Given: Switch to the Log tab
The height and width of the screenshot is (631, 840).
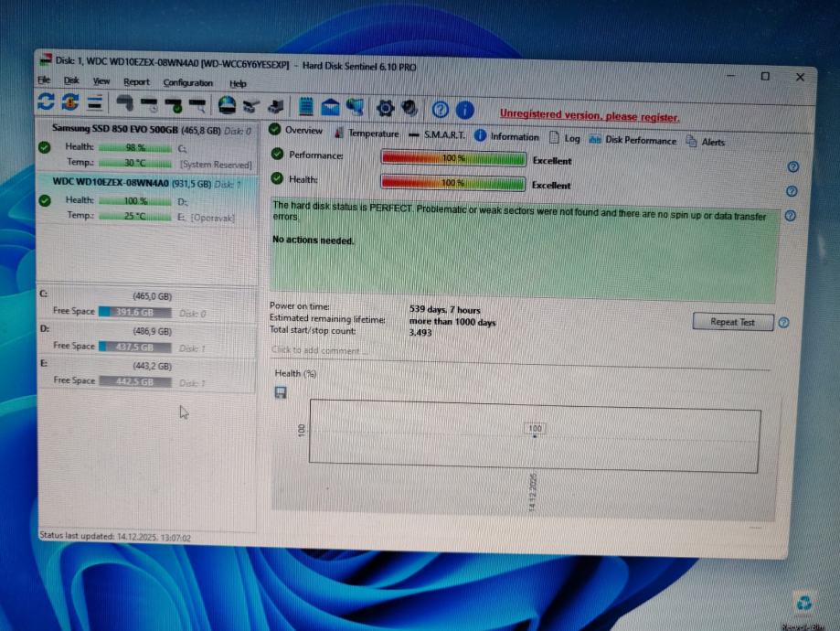Looking at the screenshot, I should pyautogui.click(x=565, y=138).
